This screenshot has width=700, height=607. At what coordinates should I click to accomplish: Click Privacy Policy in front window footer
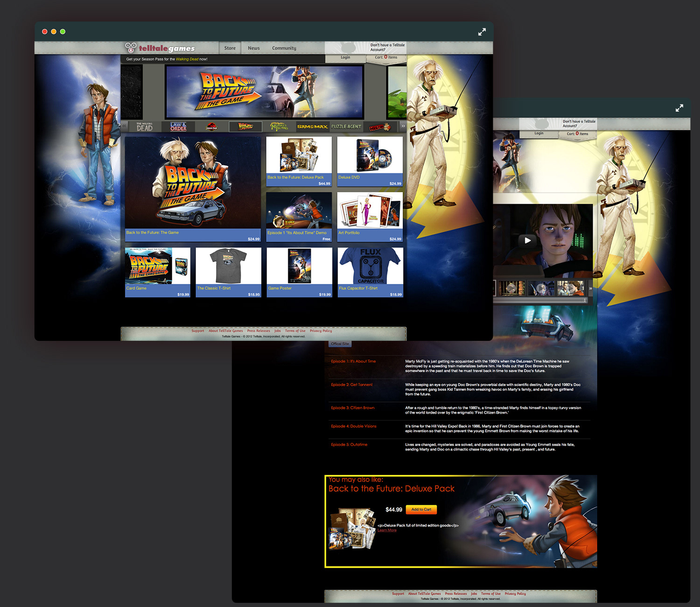tap(321, 331)
